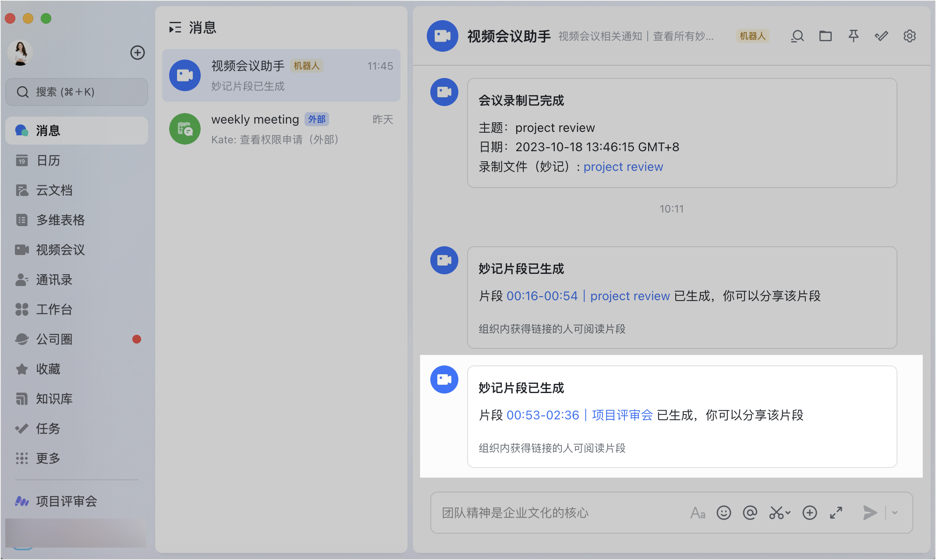The height and width of the screenshot is (560, 936).
Task: Open 日历 calendar in the sidebar
Action: click(x=77, y=160)
